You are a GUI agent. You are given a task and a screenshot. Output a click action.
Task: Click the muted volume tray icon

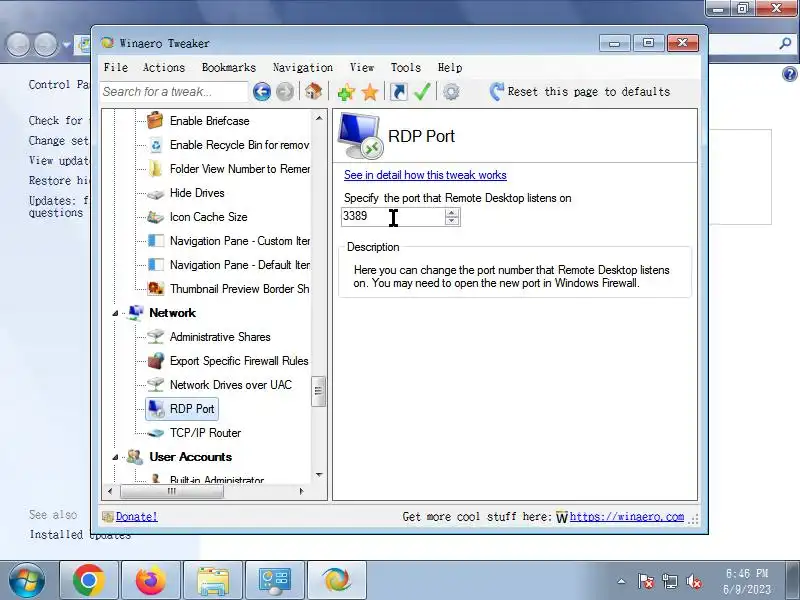694,581
